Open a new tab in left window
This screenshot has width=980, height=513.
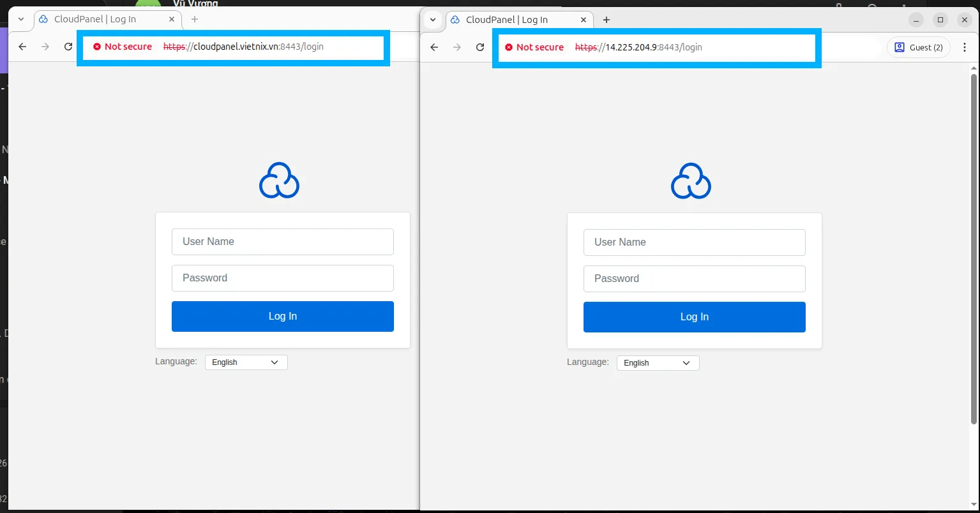[195, 19]
